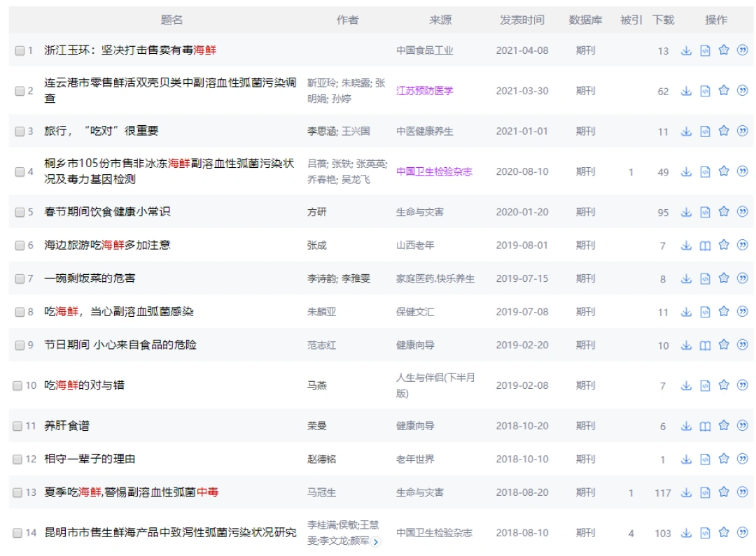The image size is (756, 556).
Task: Open HTML reading view for "旅行，"吃对"很重要"
Action: [704, 131]
